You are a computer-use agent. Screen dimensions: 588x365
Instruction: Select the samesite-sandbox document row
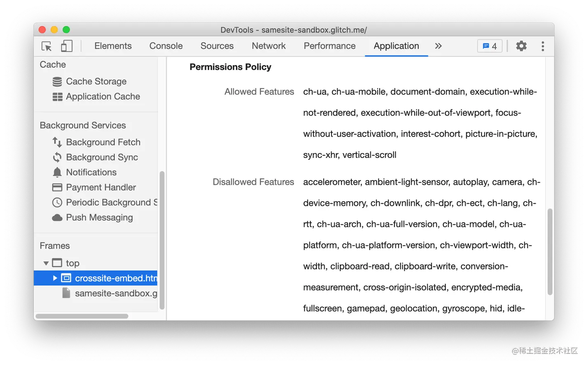(96, 293)
